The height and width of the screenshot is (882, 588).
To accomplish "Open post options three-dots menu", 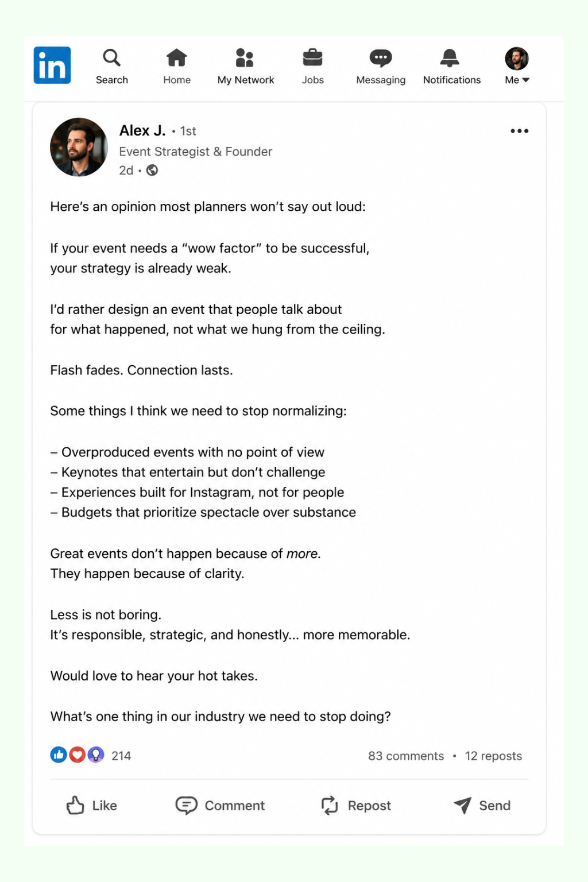I will coord(520,131).
